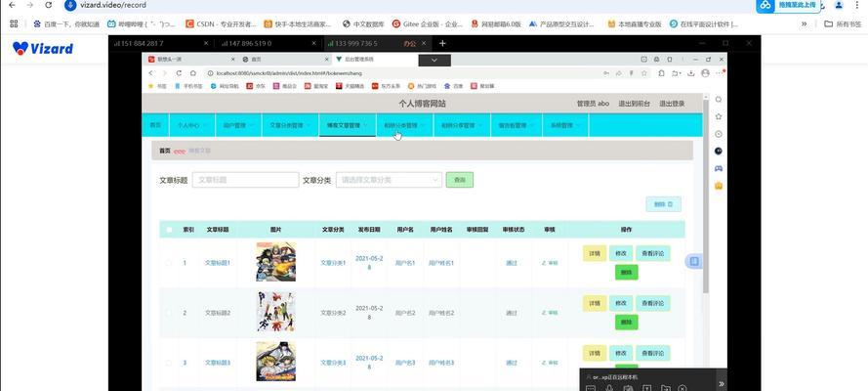
Task: Open the browser profile avatar
Action: point(839,5)
